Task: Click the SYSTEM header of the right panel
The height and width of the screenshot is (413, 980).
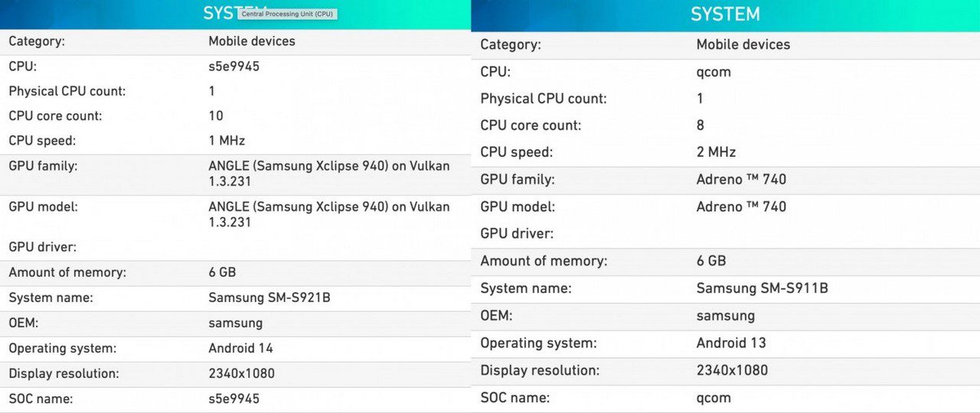Action: tap(724, 15)
